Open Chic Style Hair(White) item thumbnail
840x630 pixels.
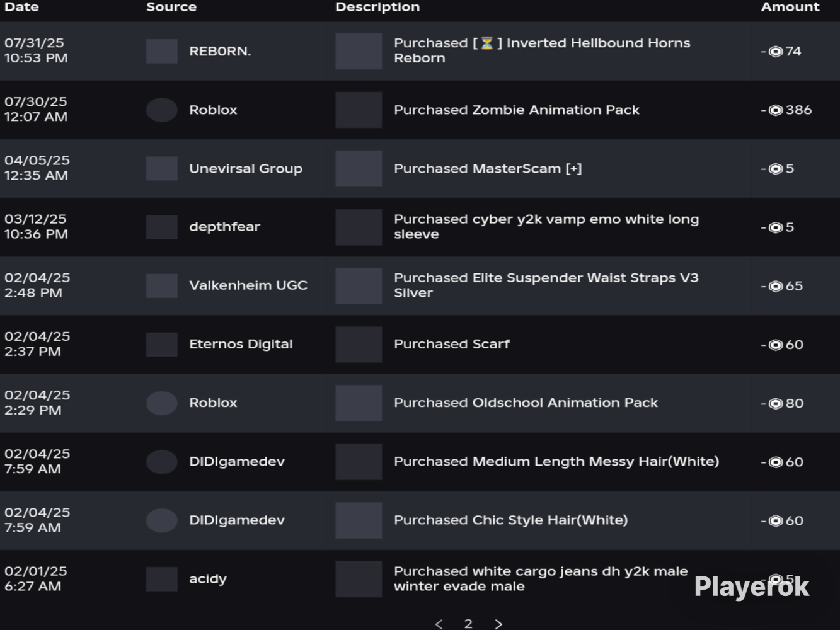tap(359, 520)
